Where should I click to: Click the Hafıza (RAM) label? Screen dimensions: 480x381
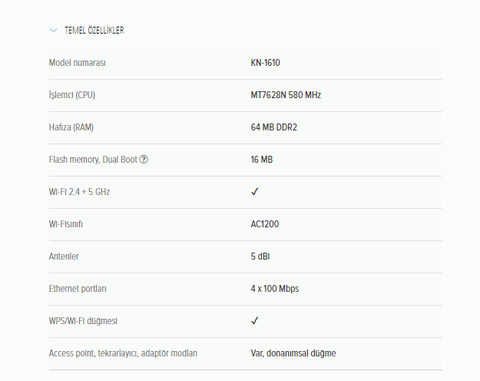[71, 127]
